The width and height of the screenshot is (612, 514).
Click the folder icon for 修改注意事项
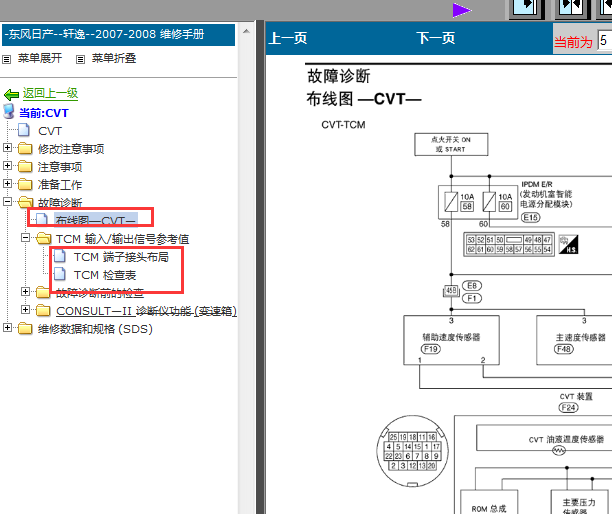click(25, 148)
